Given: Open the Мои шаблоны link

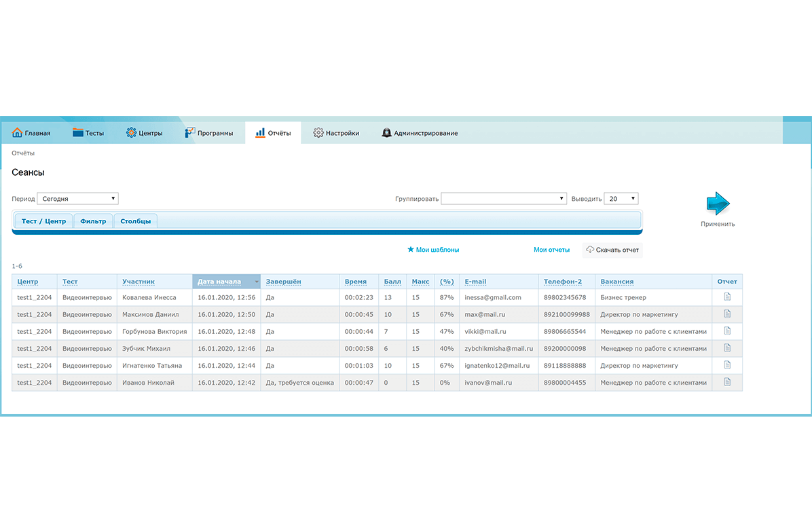Looking at the screenshot, I should click(x=438, y=250).
